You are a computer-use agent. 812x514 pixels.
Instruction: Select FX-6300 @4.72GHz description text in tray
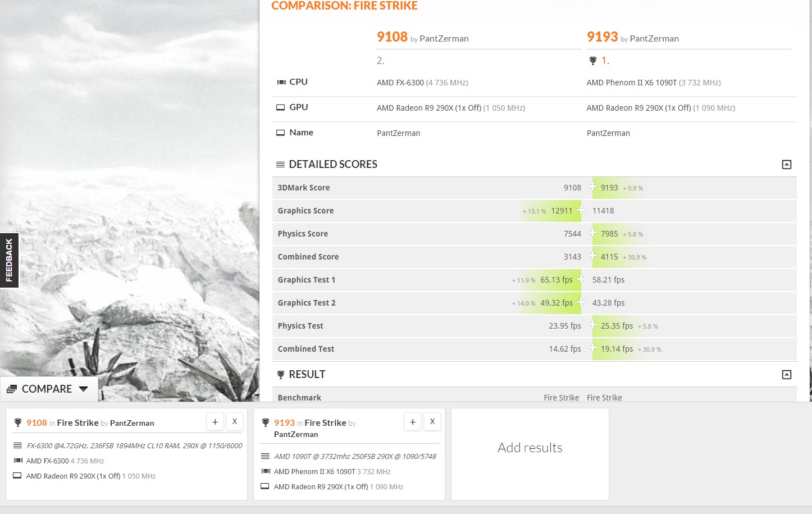pos(134,445)
